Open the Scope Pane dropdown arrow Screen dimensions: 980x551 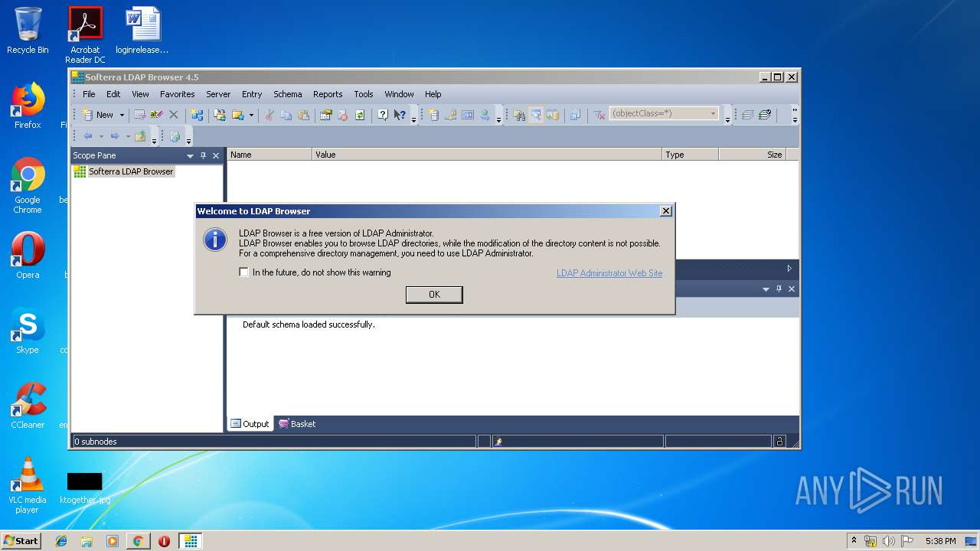(191, 156)
